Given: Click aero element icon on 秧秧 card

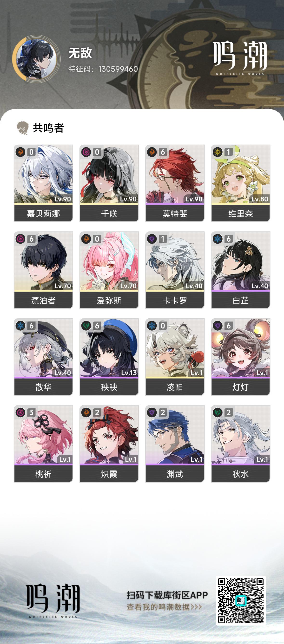Looking at the screenshot, I should coord(86,326).
